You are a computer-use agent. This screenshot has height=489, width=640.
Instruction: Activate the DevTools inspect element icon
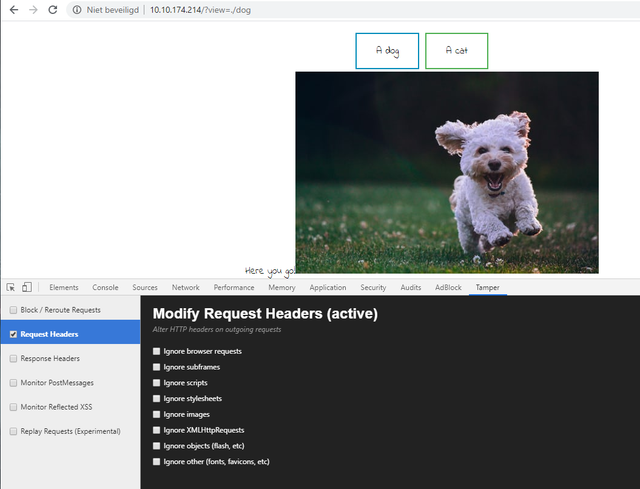coord(11,287)
